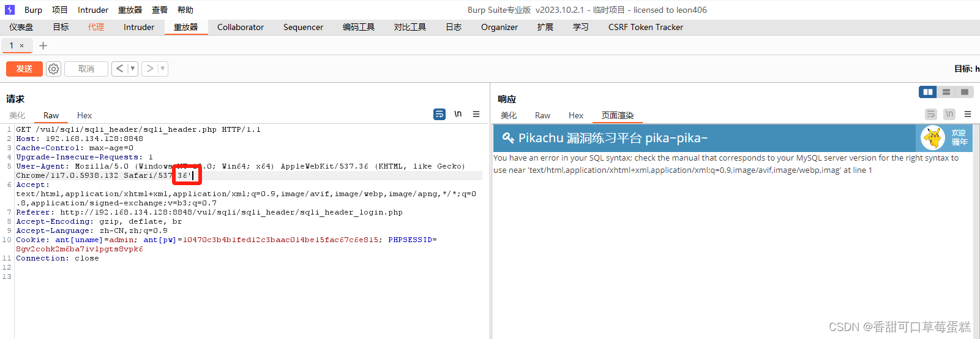980x339 pixels.
Task: Select request Raw view tab
Action: click(51, 115)
